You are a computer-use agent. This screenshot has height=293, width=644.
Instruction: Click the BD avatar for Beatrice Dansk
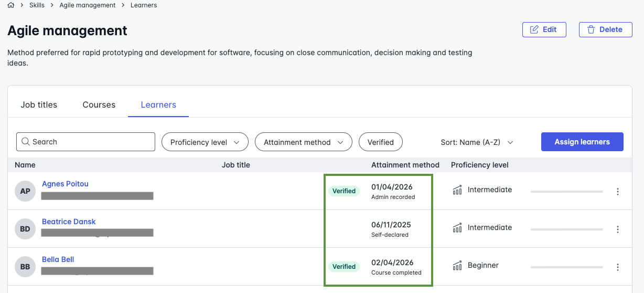[x=25, y=229]
